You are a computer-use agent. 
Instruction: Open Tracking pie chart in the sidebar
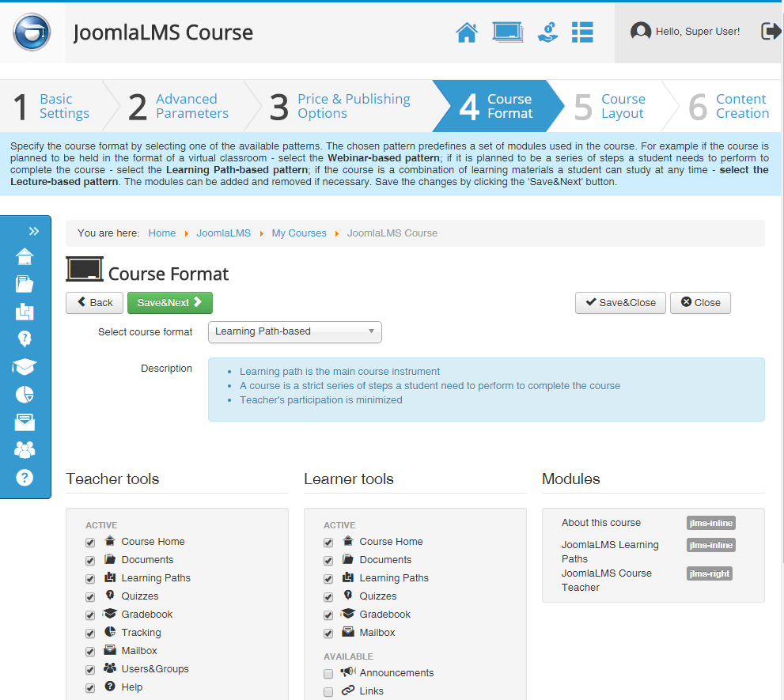coord(25,395)
